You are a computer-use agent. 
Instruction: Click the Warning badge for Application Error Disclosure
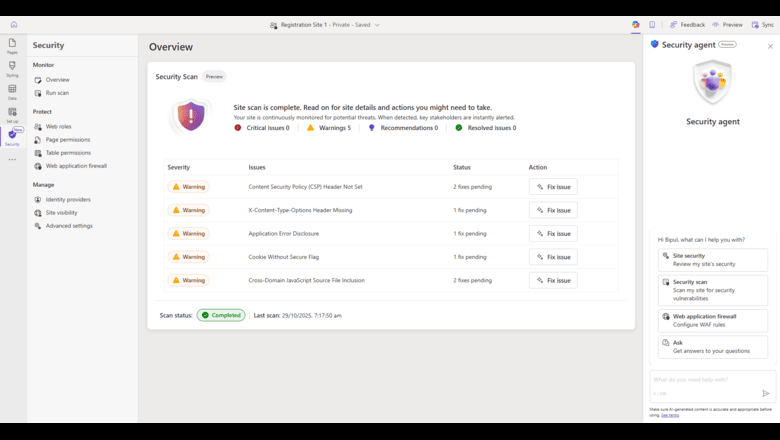[189, 234]
